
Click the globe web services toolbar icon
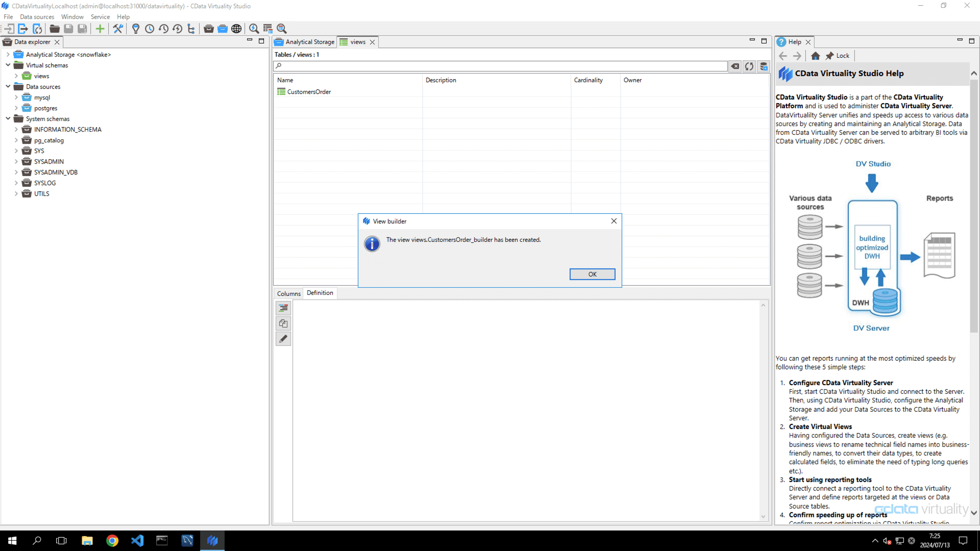pos(236,29)
